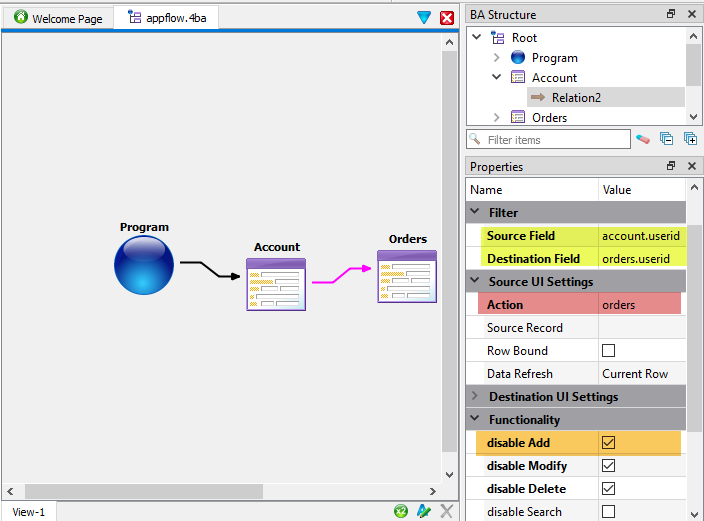Click the rename view pencil icon

coord(424,511)
